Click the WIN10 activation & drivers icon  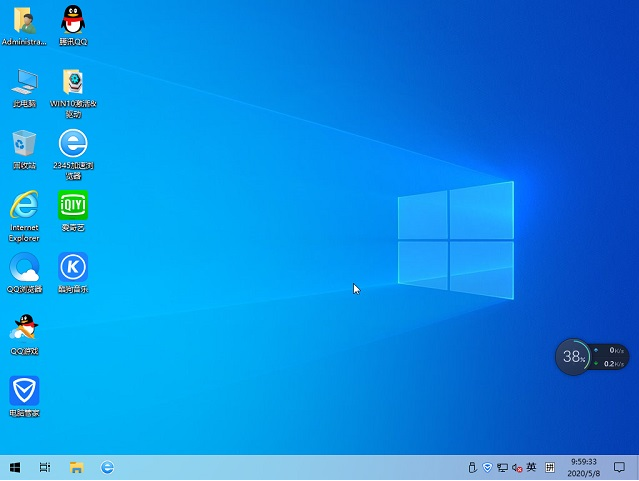73,83
